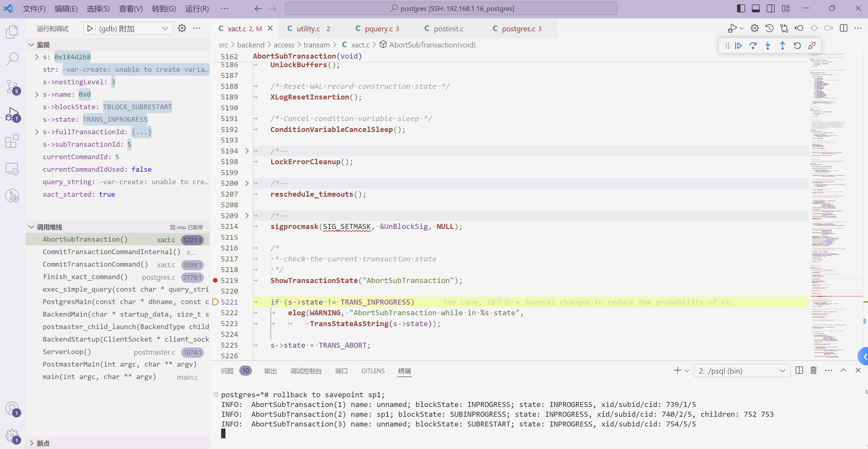Open the Search view in the activity bar
This screenshot has height=449, width=868.
point(12,59)
